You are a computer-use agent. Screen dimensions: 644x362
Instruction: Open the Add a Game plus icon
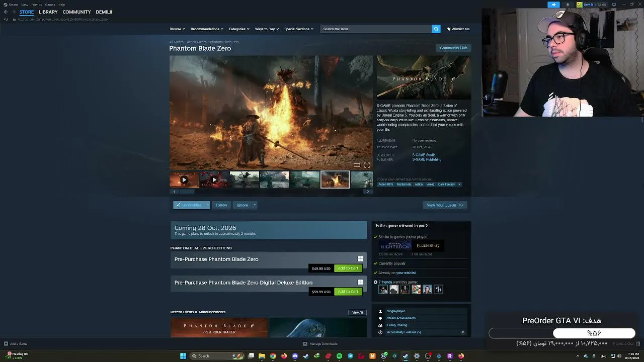click(x=6, y=344)
